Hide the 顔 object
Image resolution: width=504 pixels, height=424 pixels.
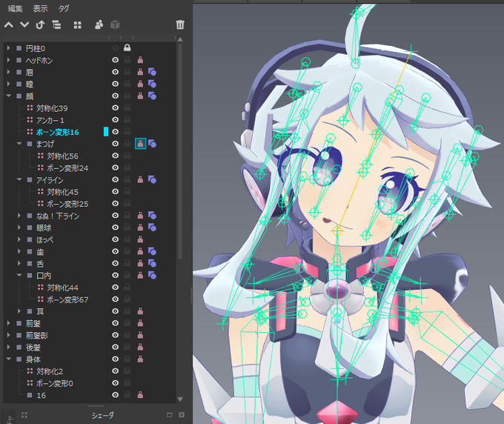click(115, 96)
